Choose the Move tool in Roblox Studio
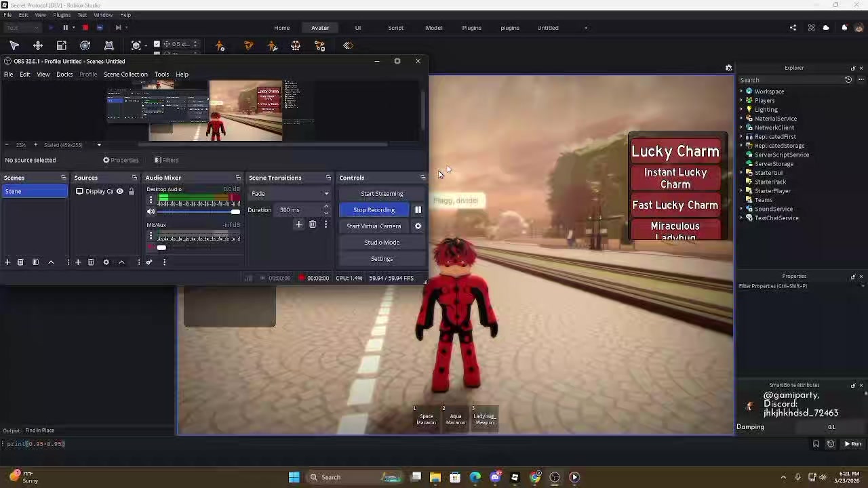Viewport: 868px width, 488px height. coord(38,45)
